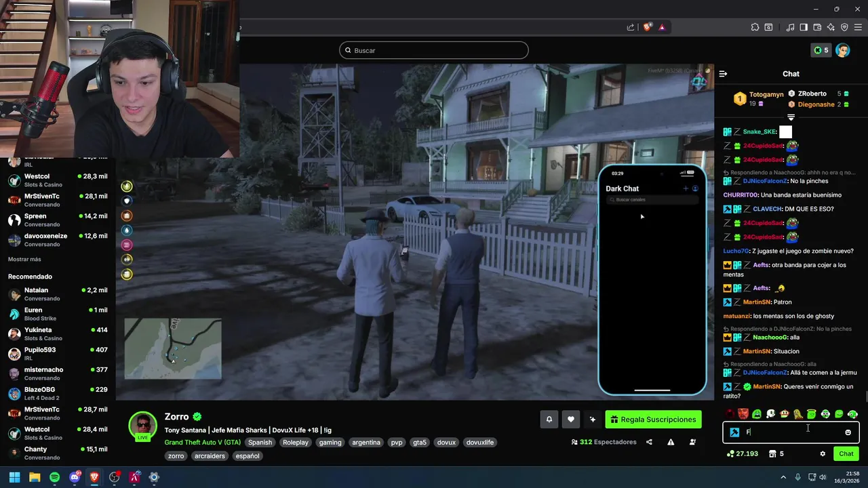Viewport: 868px width, 488px height.
Task: Open the user profile avatar menu
Action: click(843, 50)
